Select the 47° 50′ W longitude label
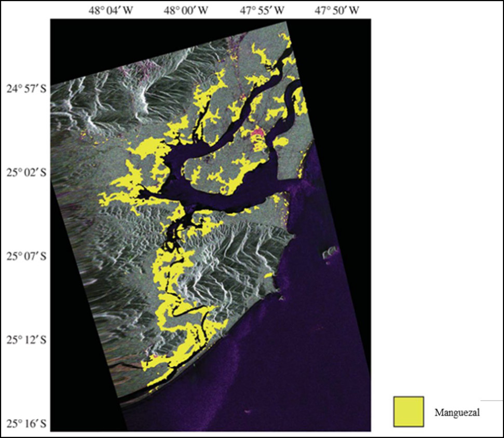Image resolution: width=504 pixels, height=438 pixels. [336, 9]
